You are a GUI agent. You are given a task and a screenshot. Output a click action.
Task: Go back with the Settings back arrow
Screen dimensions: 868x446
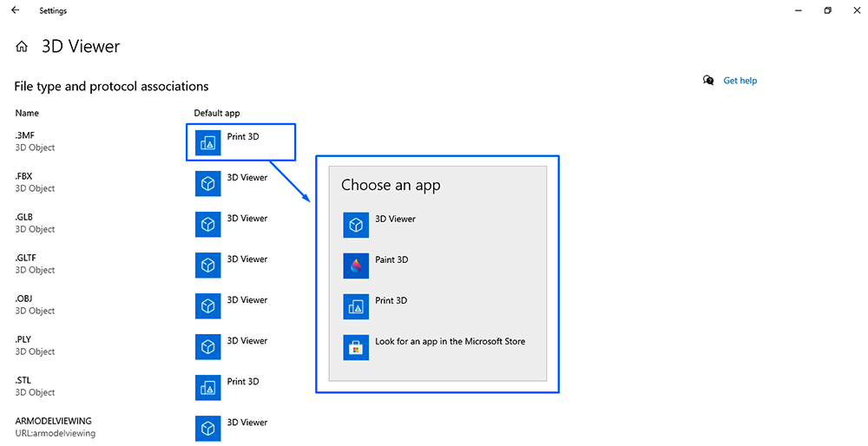click(16, 10)
